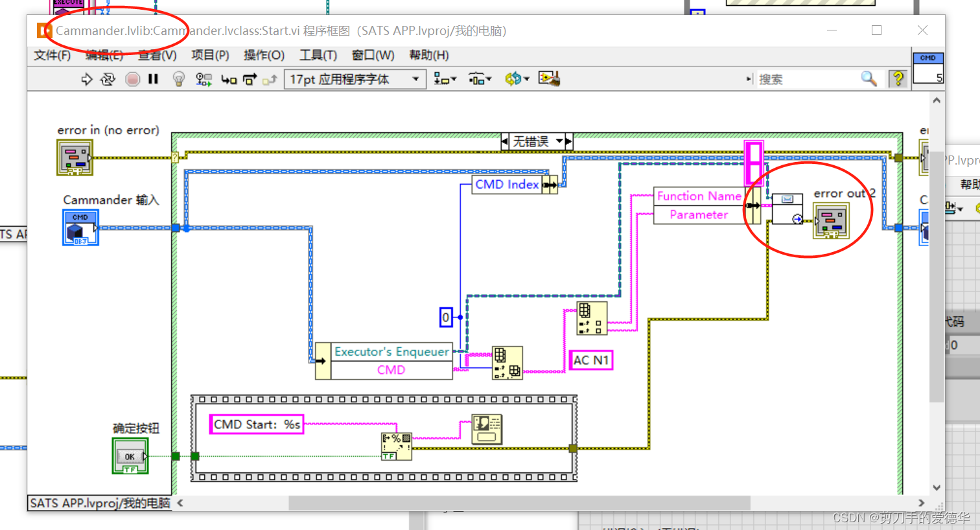Viewport: 980px width, 530px height.
Task: Click the Run arrow to execute the VI
Action: [x=87, y=78]
